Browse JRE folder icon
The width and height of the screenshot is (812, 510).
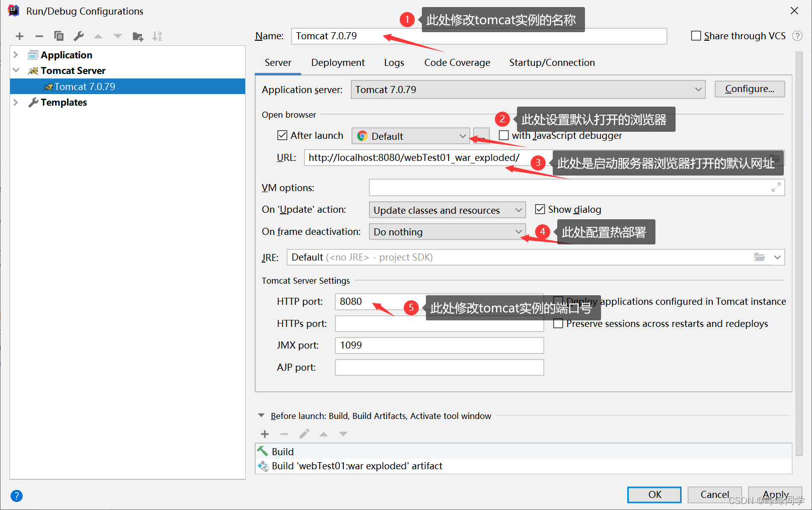pyautogui.click(x=760, y=257)
